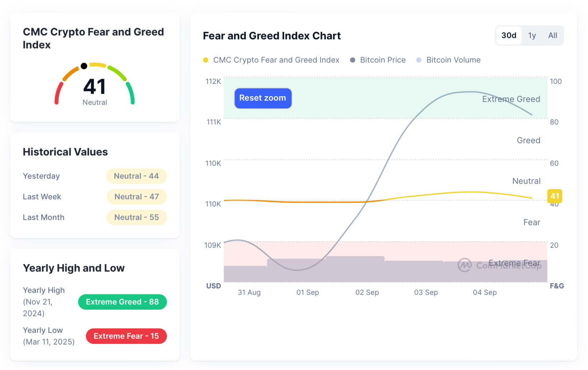Toggle Bitcoin Price series in legend
Image resolution: width=588 pixels, height=370 pixels.
378,60
